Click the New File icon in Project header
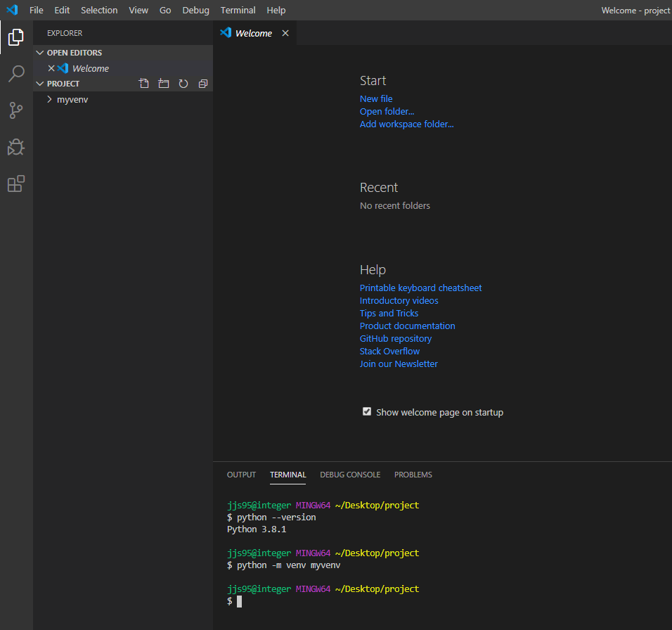 (144, 84)
